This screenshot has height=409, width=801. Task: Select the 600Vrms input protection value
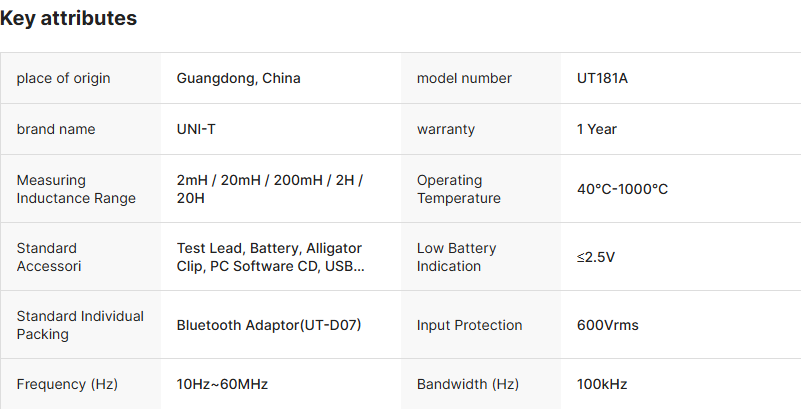(x=607, y=325)
